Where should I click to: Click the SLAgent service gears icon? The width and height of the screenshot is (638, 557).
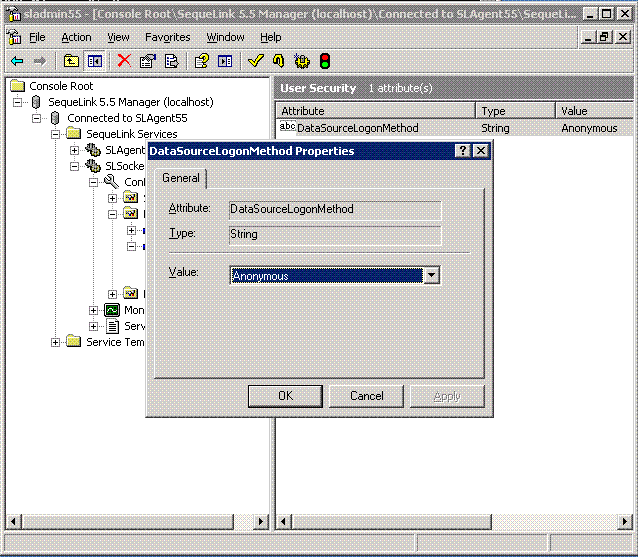point(93,150)
